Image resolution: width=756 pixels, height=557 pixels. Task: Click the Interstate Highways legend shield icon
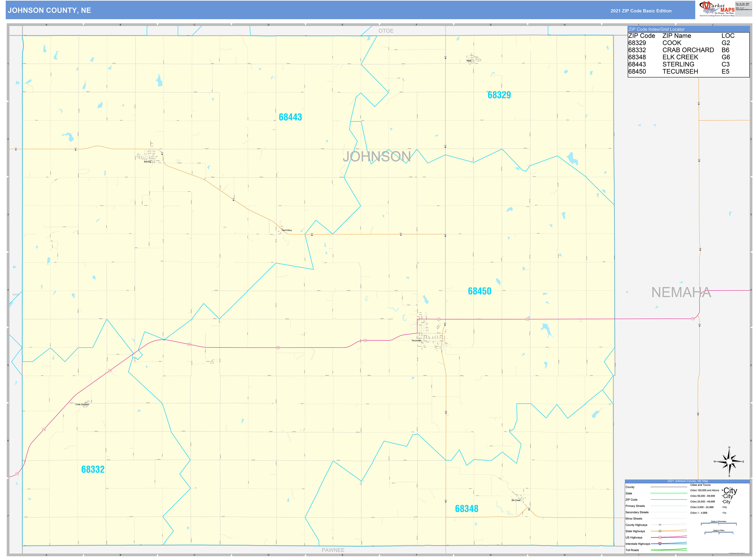660,544
